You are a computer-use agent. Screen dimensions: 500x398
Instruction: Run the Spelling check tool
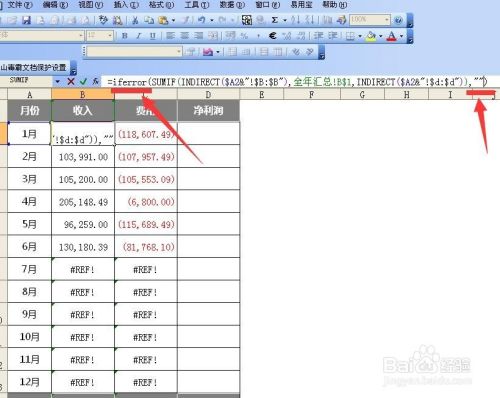pos(103,20)
